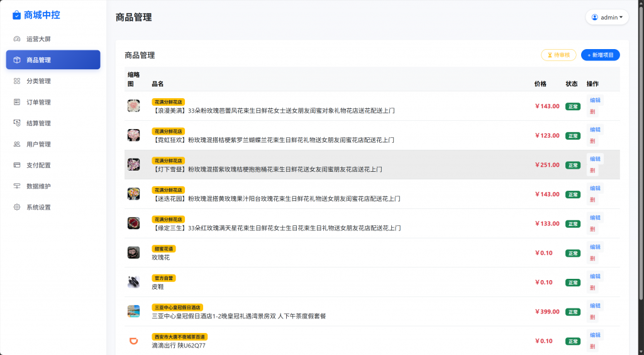This screenshot has width=644, height=355.
Task: Click the 系统设置 gear icon
Action: click(x=17, y=207)
